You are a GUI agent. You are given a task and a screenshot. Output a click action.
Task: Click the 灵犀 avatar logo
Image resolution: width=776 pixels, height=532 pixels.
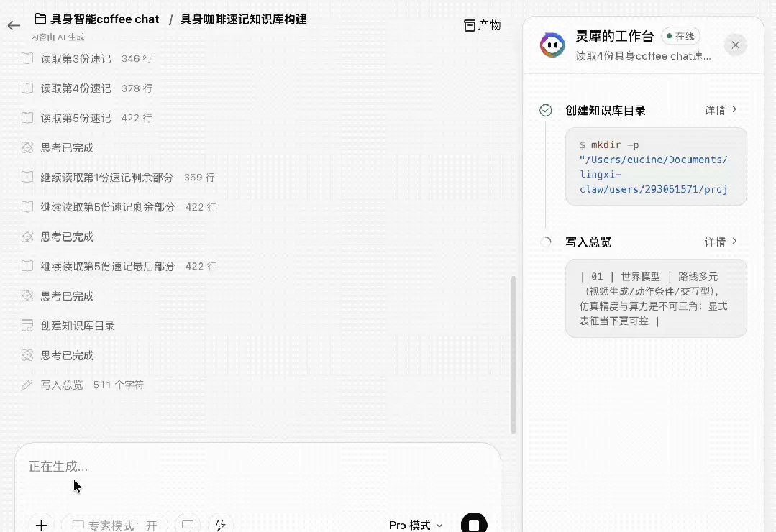(552, 45)
